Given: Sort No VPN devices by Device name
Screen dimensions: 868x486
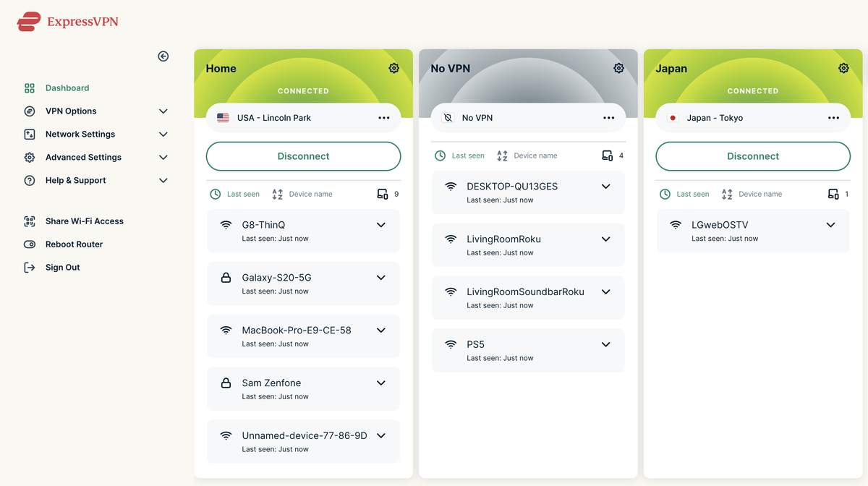Looking at the screenshot, I should coord(527,156).
